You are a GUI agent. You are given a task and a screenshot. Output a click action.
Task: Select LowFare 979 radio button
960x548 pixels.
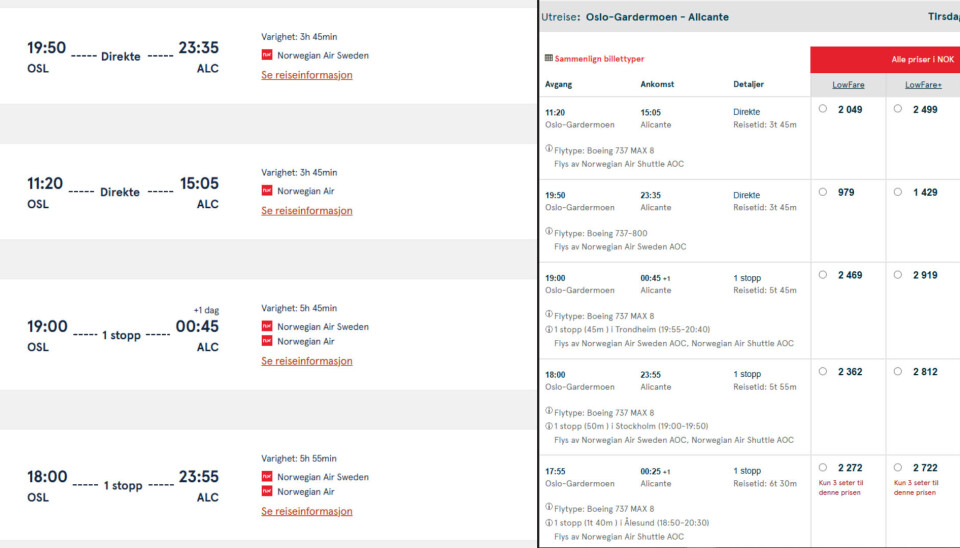coord(823,192)
